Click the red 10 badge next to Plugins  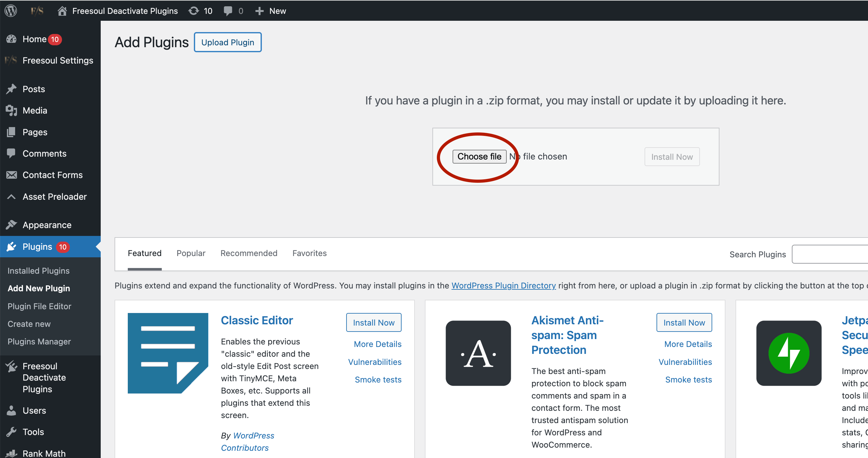pos(63,247)
